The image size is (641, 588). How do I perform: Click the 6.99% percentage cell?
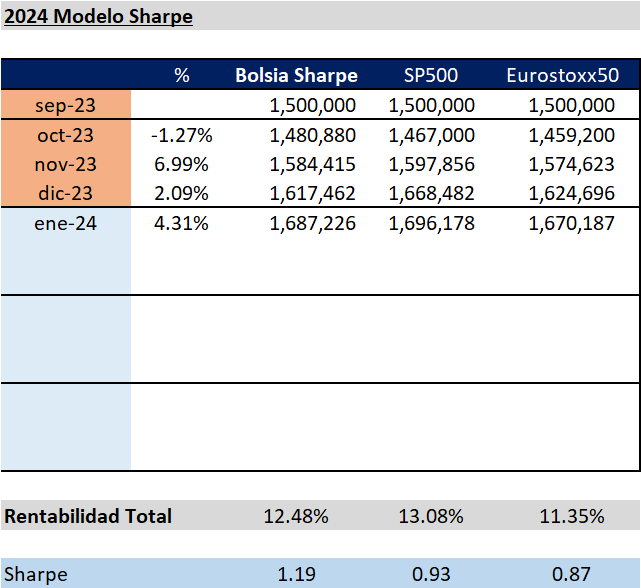[x=182, y=164]
